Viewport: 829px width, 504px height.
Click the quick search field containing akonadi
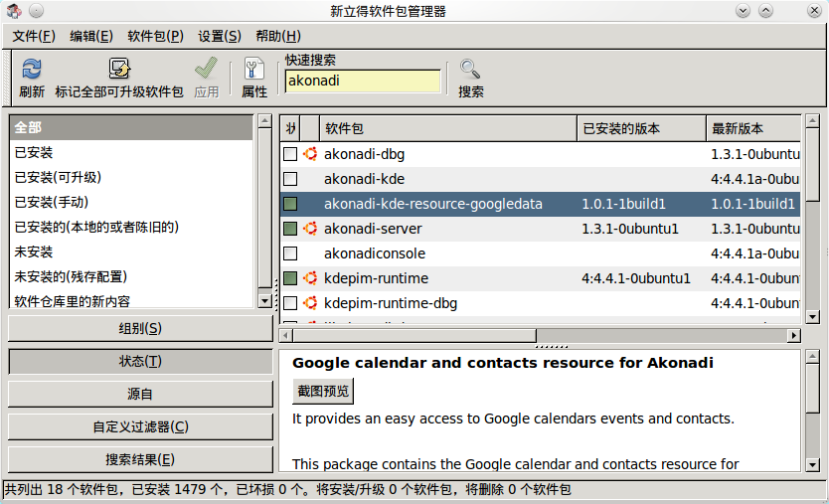pos(363,81)
